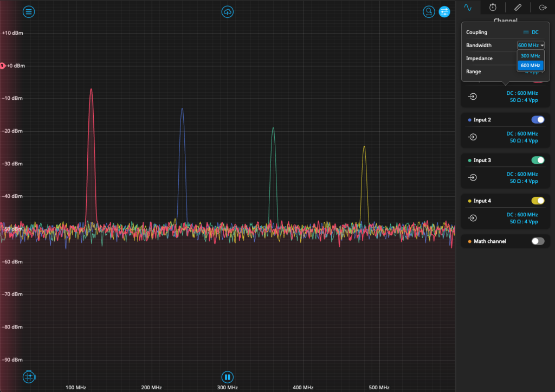Click the Input 2 input connector icon
The height and width of the screenshot is (392, 555).
coord(473,137)
